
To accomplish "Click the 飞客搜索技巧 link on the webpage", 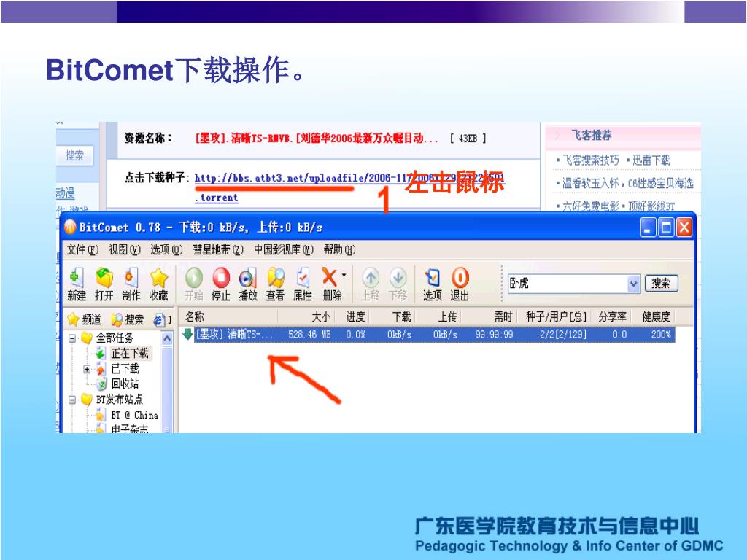I will 591,160.
